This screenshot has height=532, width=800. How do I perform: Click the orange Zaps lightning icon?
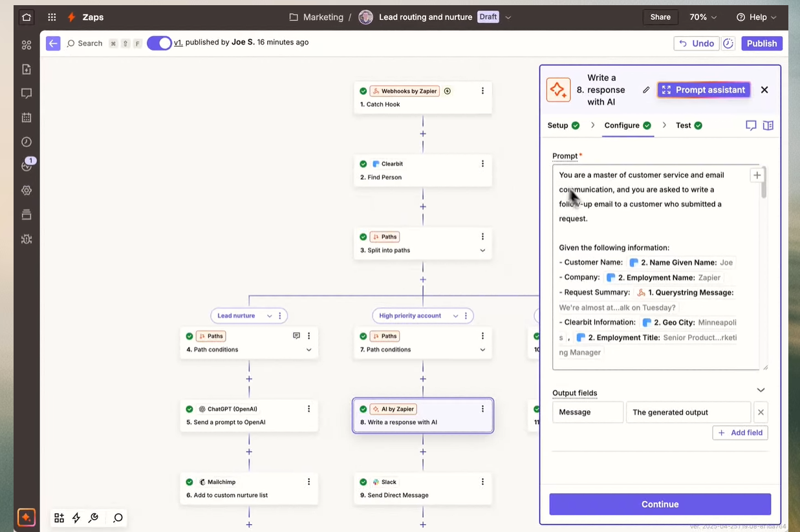[x=72, y=17]
